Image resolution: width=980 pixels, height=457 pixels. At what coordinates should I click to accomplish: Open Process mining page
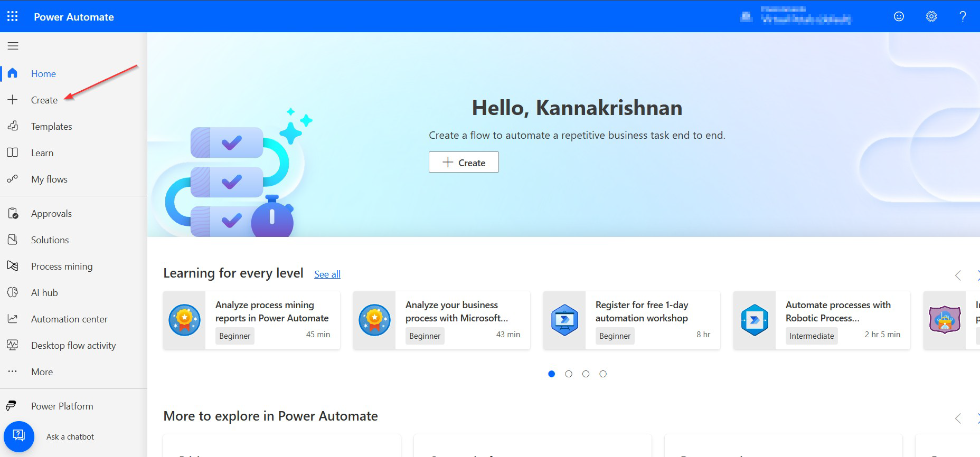click(x=62, y=266)
